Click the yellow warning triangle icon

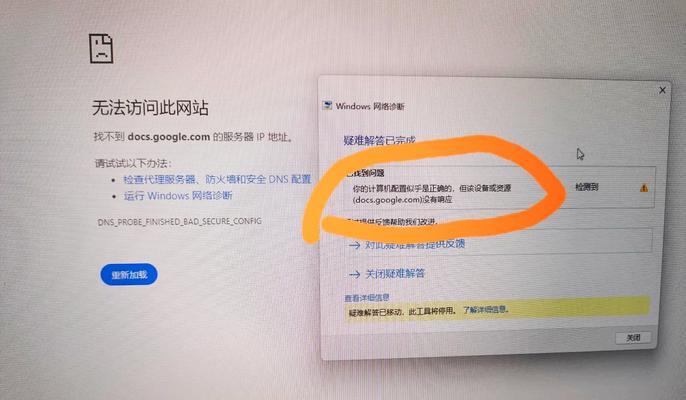pos(644,188)
